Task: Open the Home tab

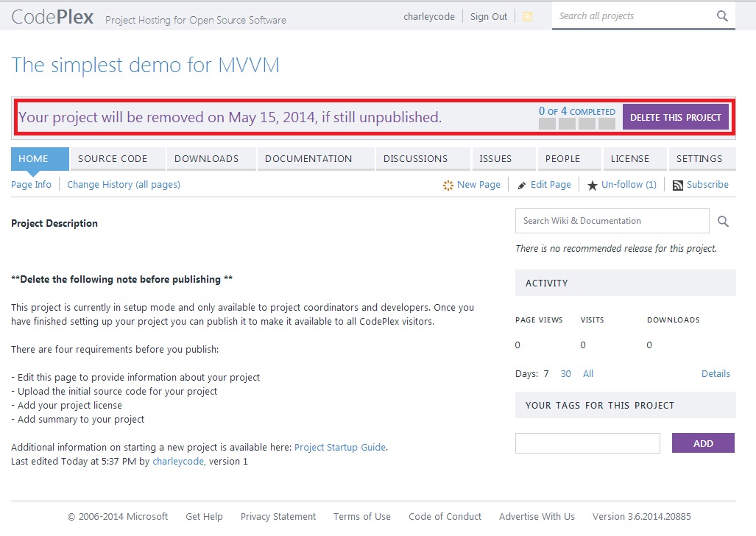Action: [40, 159]
